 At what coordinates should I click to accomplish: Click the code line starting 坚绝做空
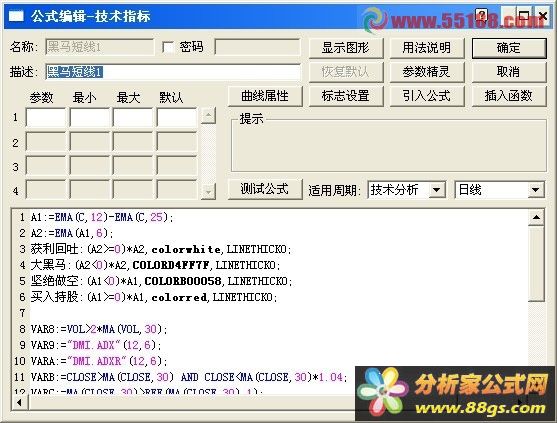(162, 281)
